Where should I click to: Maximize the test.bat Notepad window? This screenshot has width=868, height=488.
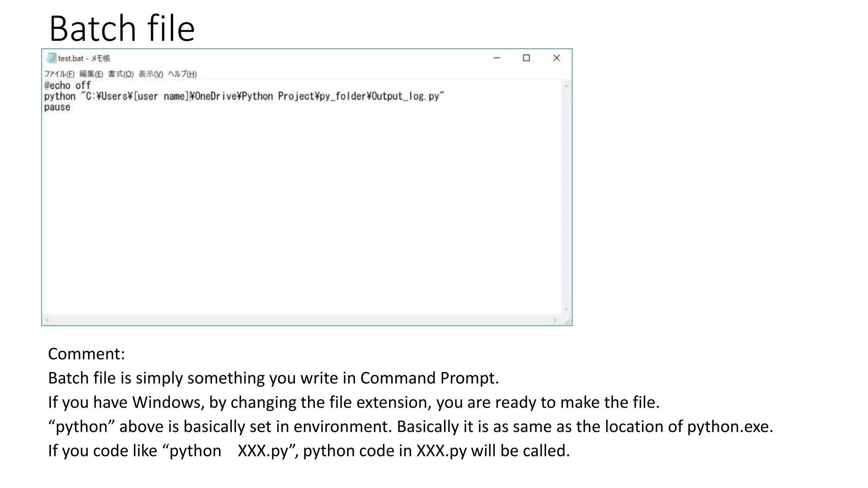pyautogui.click(x=526, y=58)
